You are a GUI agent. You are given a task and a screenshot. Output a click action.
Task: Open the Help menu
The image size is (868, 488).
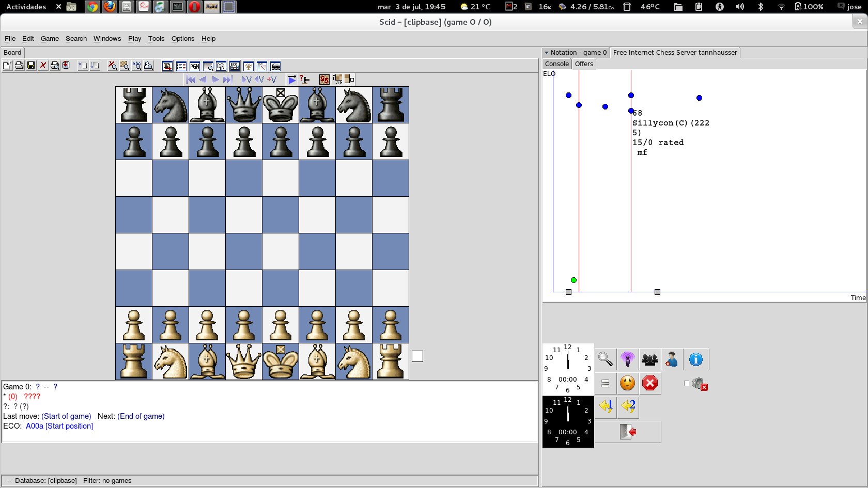[208, 39]
